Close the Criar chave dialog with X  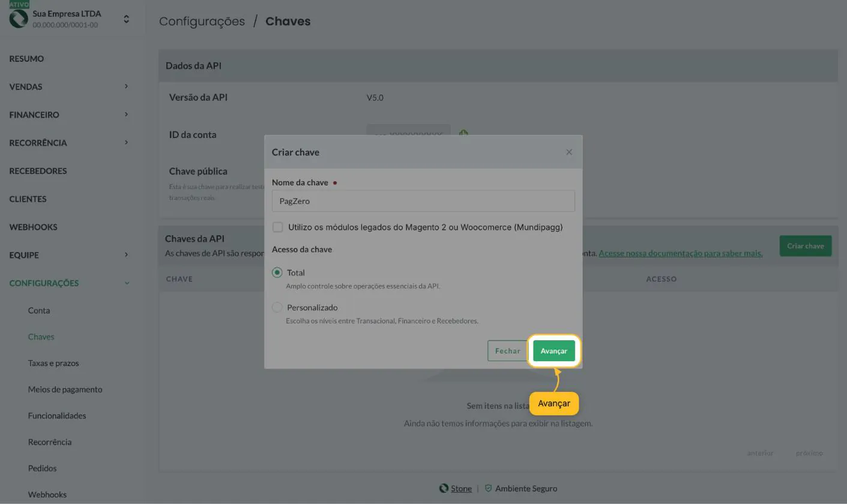pos(569,152)
